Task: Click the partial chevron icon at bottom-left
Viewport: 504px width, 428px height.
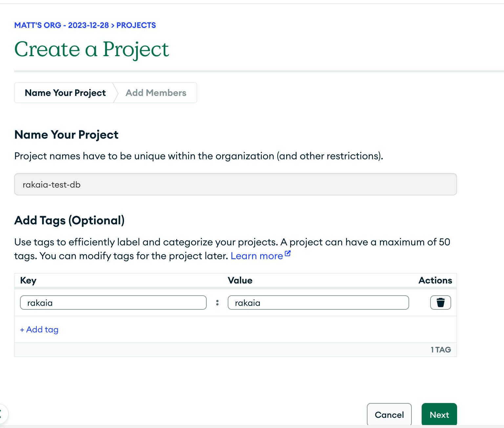Action: (x=2, y=413)
